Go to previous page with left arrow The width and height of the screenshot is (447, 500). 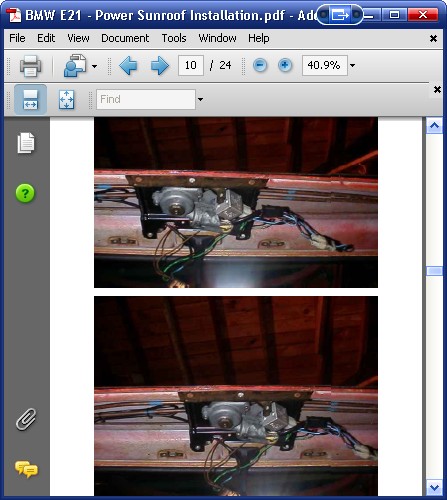coord(128,65)
